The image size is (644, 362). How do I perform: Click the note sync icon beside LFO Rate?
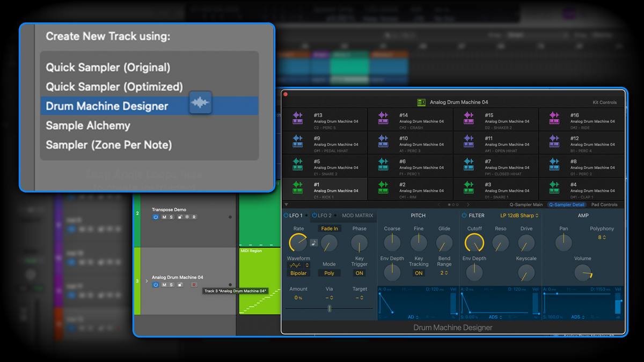314,242
